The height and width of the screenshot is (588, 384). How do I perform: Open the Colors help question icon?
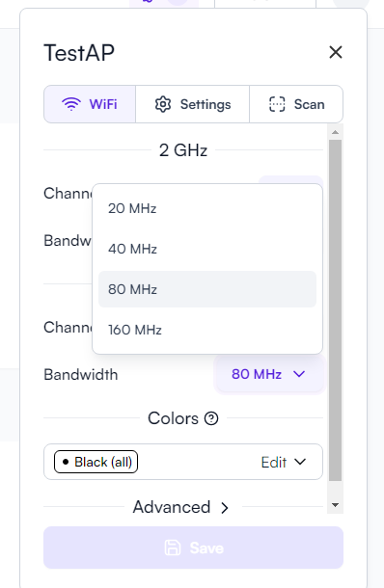[x=211, y=418]
